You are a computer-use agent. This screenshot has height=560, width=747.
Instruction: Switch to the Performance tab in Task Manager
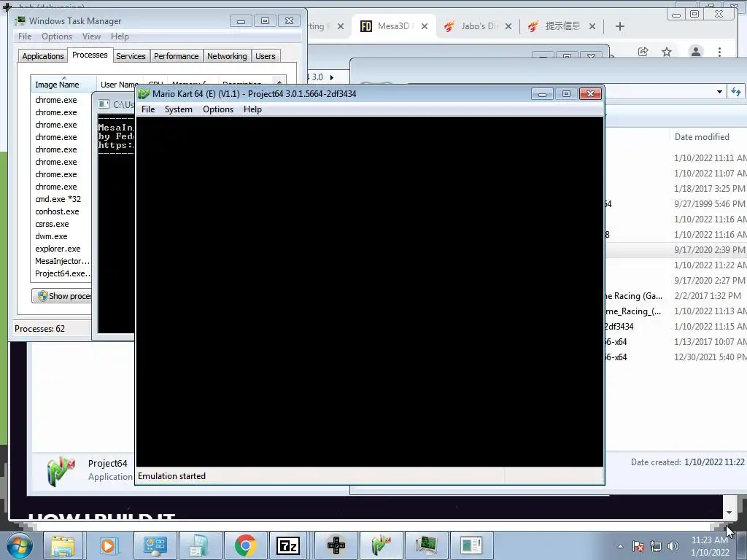point(177,56)
